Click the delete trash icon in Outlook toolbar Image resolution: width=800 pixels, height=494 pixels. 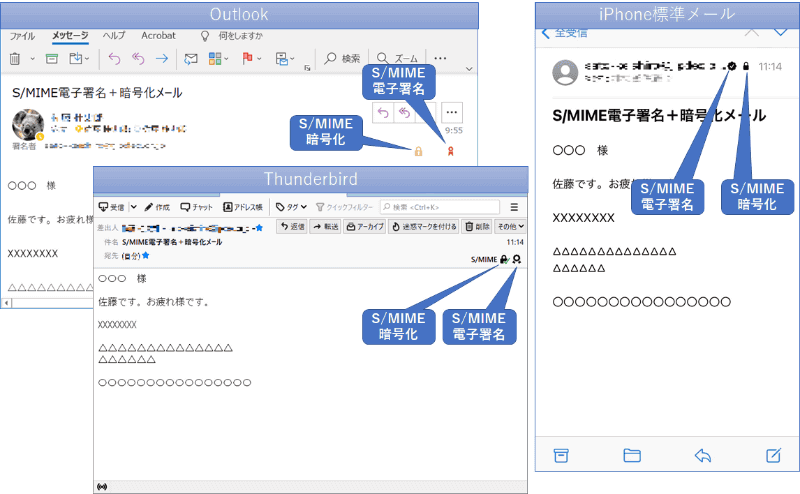[x=15, y=59]
